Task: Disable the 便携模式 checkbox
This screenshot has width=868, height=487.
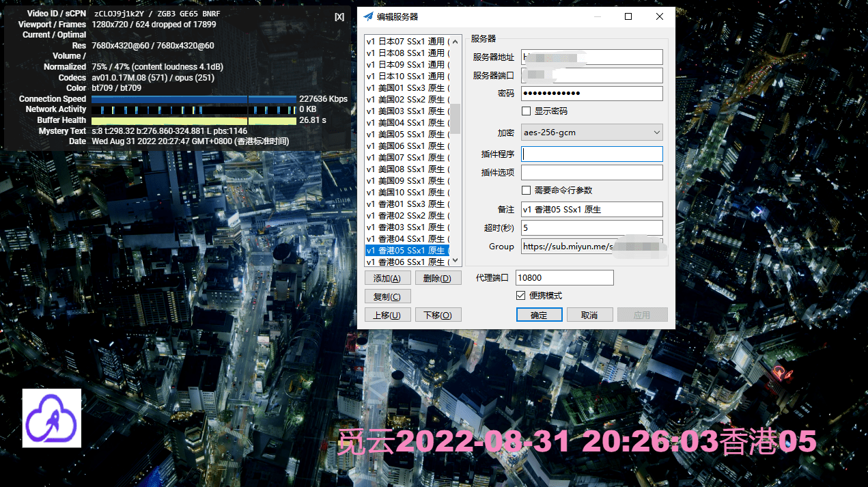Action: 520,294
